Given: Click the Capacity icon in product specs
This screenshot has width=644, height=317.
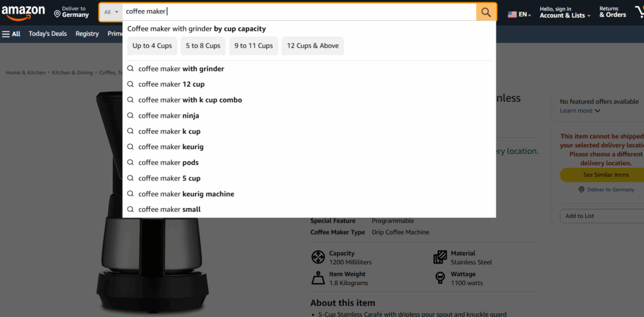Looking at the screenshot, I should (x=318, y=257).
